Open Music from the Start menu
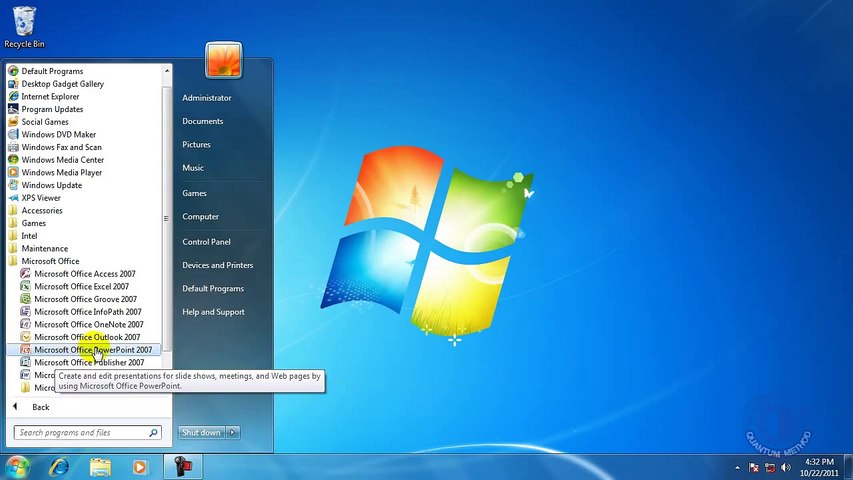 [x=193, y=168]
